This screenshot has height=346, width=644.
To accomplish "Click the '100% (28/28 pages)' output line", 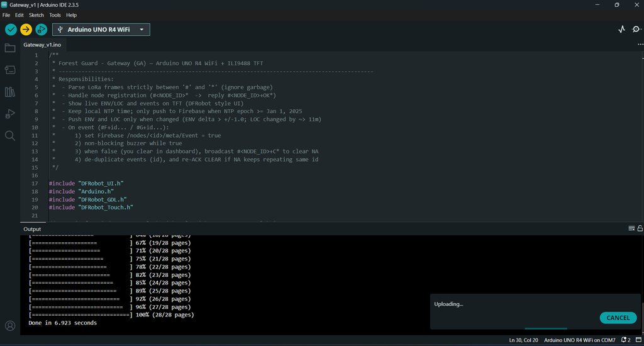I will 111,315.
